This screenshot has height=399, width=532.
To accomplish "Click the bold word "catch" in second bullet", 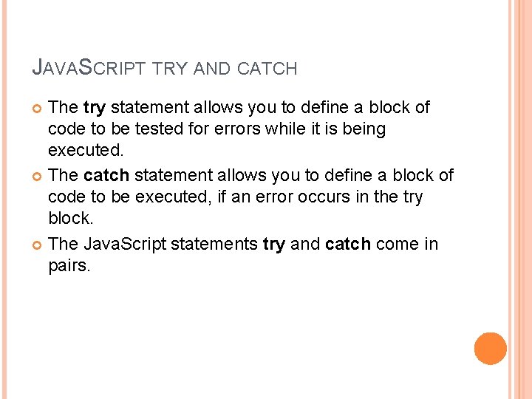I will pyautogui.click(x=106, y=176).
